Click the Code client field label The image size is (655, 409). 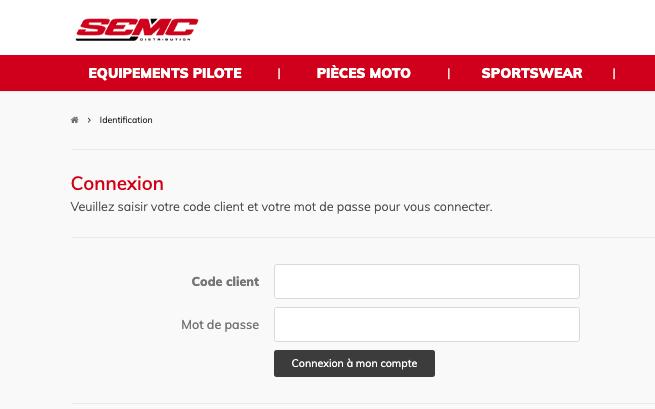(225, 282)
